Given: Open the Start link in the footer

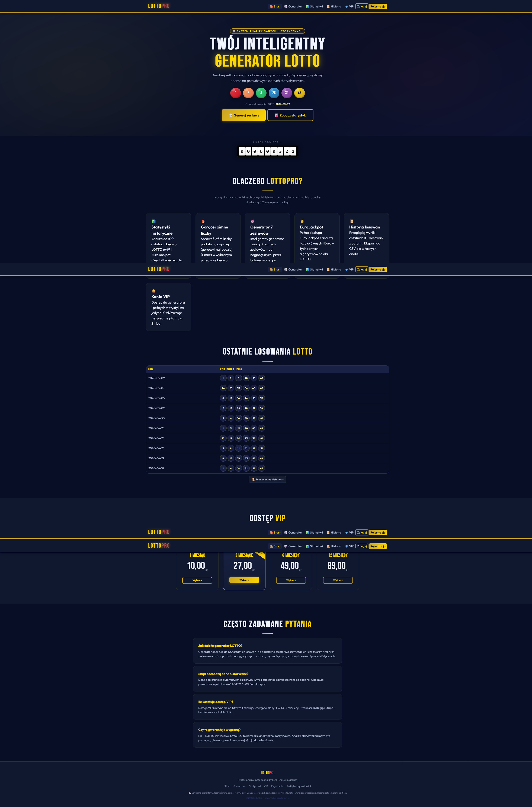Looking at the screenshot, I should click(x=227, y=786).
